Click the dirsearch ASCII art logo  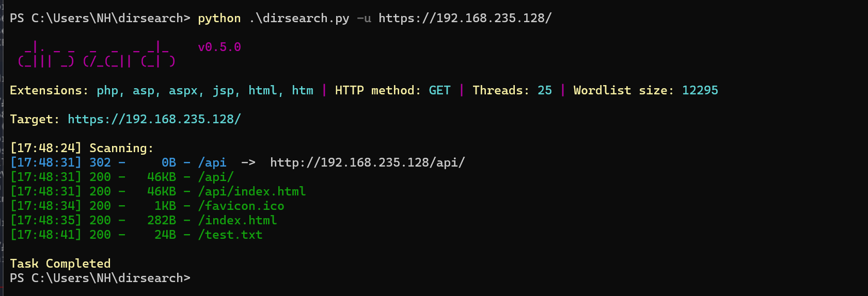coord(97,55)
